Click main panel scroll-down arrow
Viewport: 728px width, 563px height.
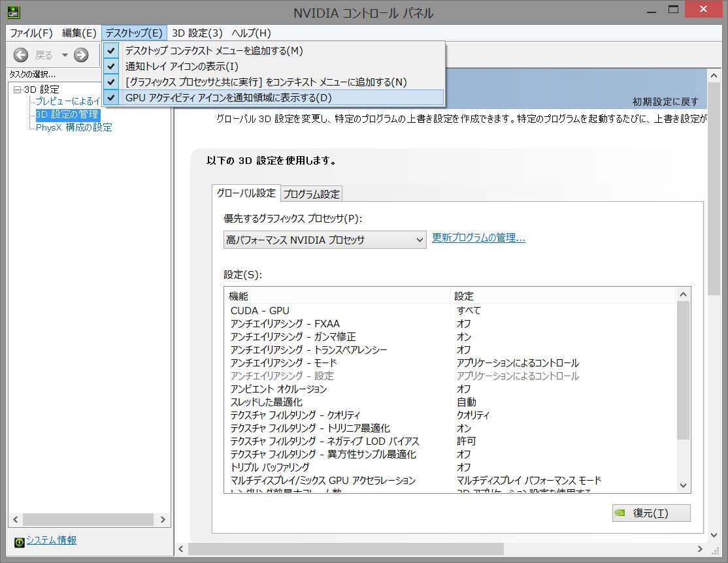(714, 535)
